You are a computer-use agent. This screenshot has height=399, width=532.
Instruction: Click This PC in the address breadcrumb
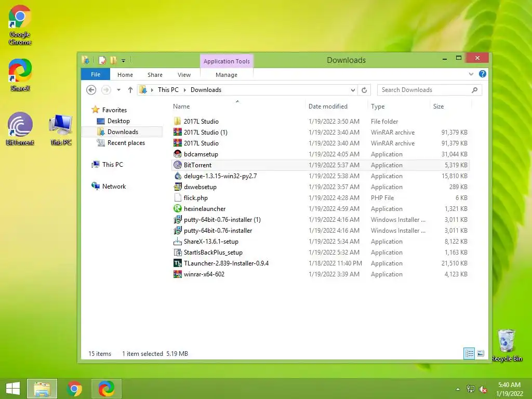coord(168,89)
